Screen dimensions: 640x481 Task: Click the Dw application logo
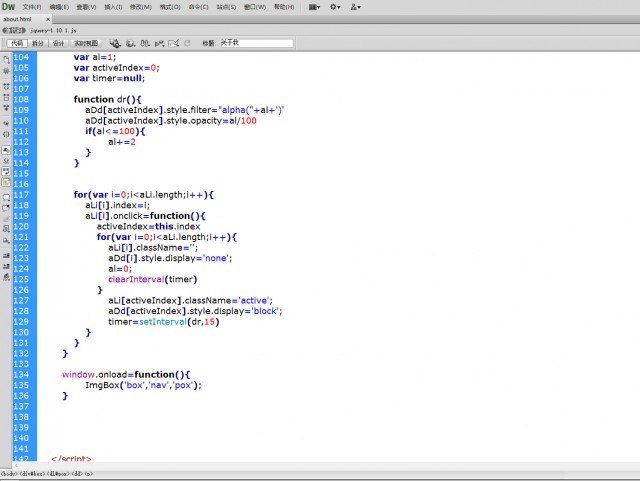pos(8,7)
